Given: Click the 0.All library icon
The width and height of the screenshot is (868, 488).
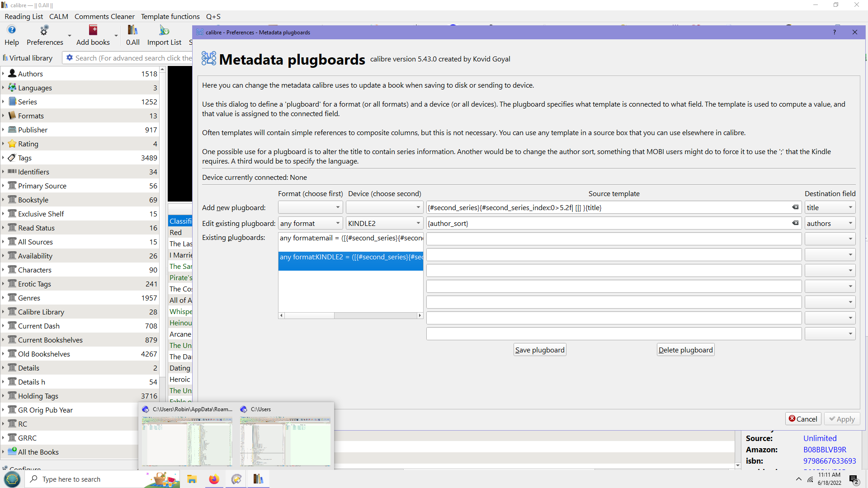Looking at the screenshot, I should (132, 30).
